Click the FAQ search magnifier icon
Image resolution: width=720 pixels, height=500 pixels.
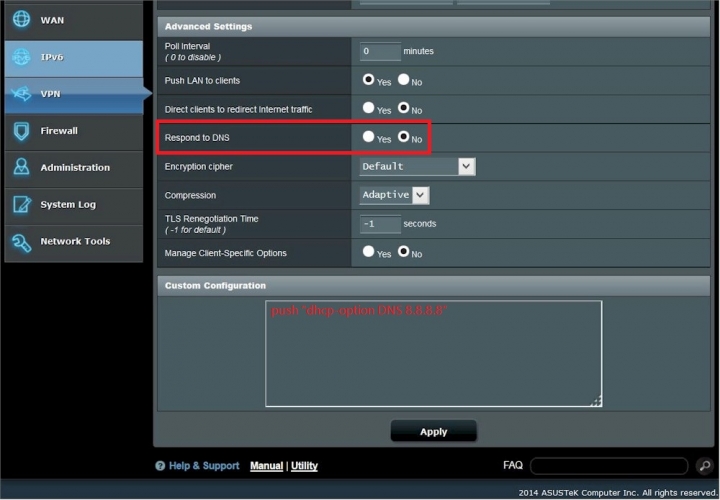pyautogui.click(x=705, y=466)
